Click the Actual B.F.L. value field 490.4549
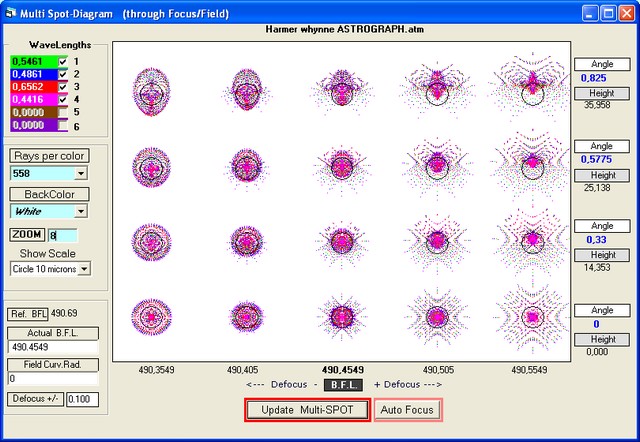 click(53, 347)
